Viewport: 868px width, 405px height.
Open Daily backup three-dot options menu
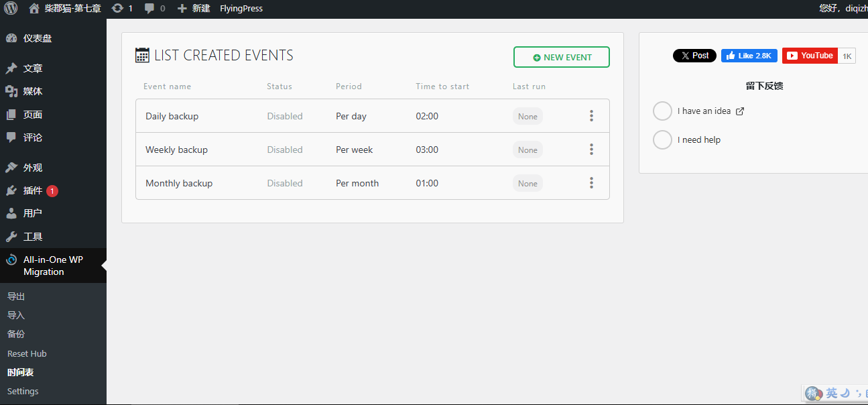coord(591,116)
